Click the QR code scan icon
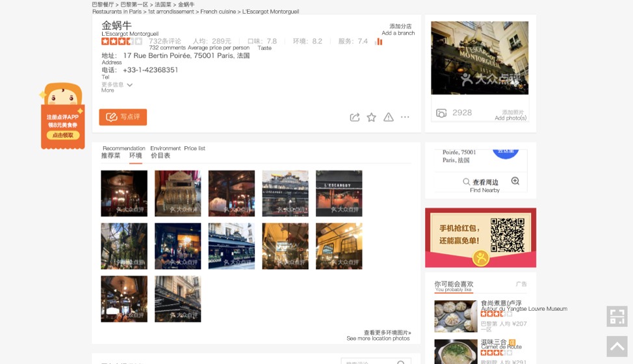Screen dimensions: 633x364 coord(617,317)
